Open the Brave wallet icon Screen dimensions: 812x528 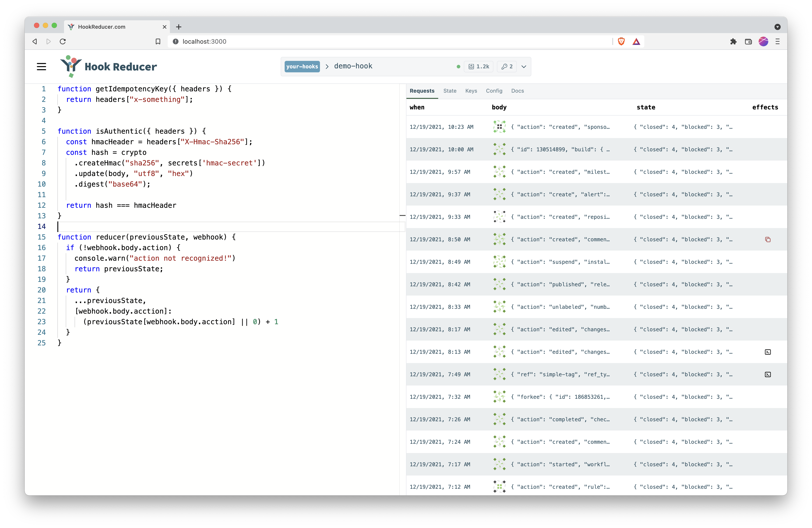[748, 42]
